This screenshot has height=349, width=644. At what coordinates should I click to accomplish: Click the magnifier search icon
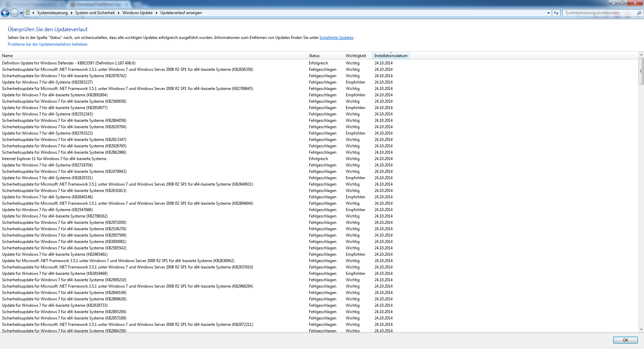[x=639, y=13]
